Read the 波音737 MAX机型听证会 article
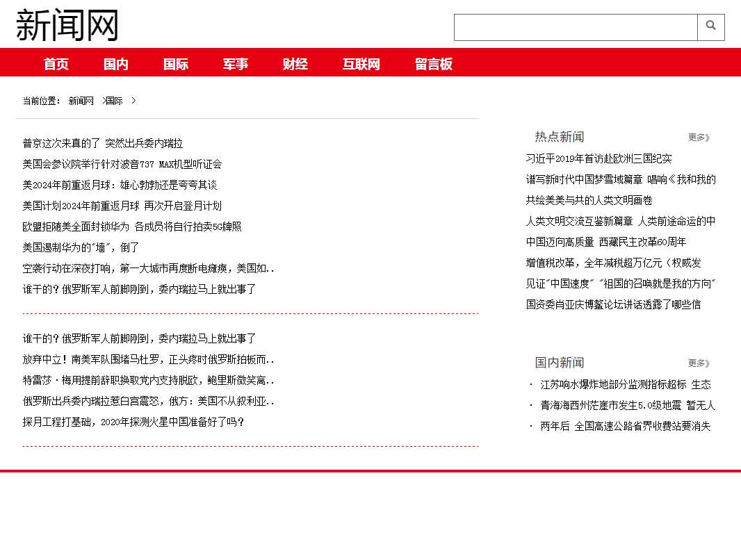This screenshot has height=560, width=741. (x=122, y=165)
